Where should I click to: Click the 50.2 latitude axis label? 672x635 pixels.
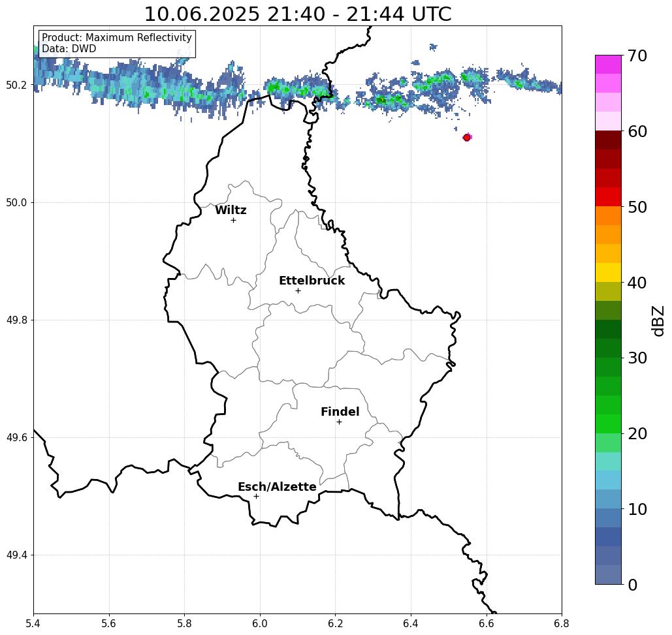(x=16, y=85)
